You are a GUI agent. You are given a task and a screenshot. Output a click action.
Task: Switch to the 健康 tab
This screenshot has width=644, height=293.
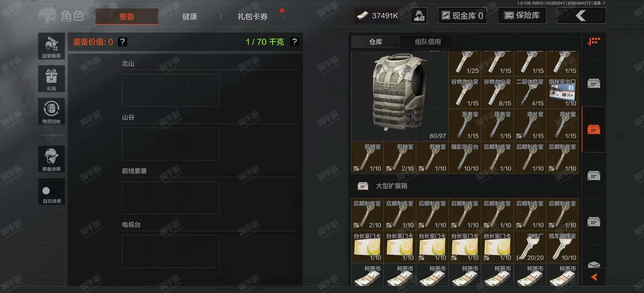coord(189,17)
